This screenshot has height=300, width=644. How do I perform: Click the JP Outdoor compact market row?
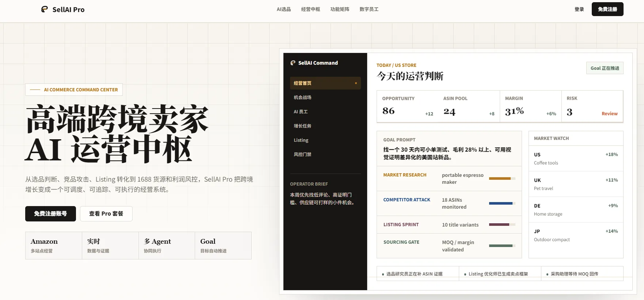(576, 235)
